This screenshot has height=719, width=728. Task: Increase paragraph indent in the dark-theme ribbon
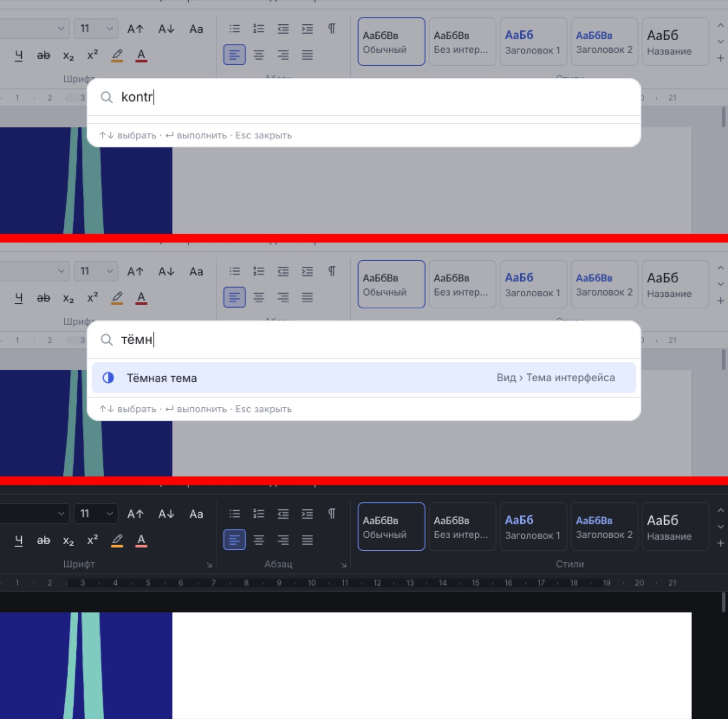[307, 514]
